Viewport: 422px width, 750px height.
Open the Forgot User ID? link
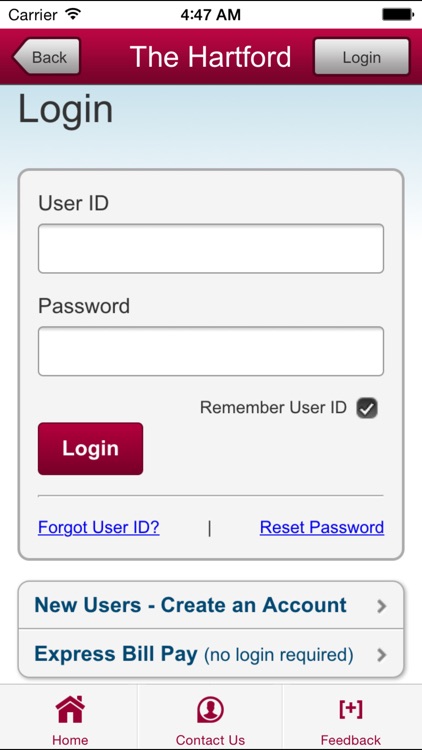coord(99,527)
